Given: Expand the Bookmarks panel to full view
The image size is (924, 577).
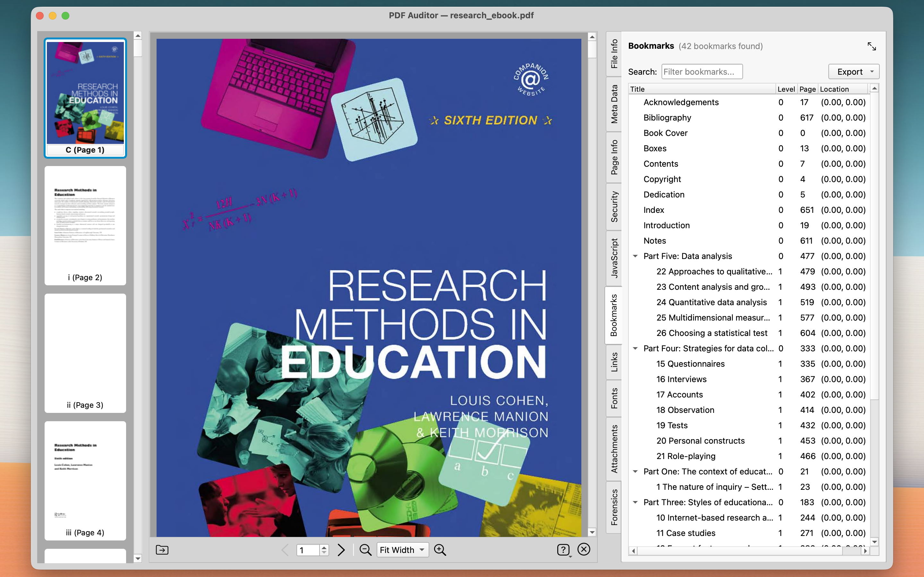Looking at the screenshot, I should click(x=872, y=46).
